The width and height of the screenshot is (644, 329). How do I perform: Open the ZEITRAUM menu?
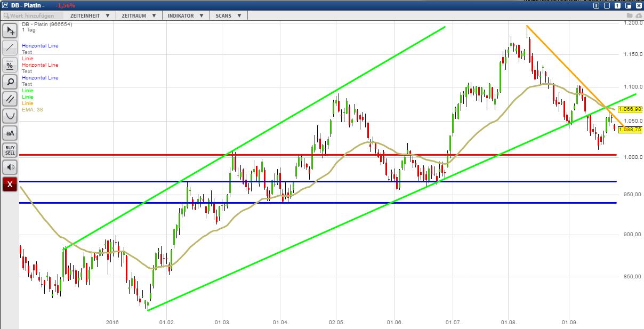(x=138, y=15)
